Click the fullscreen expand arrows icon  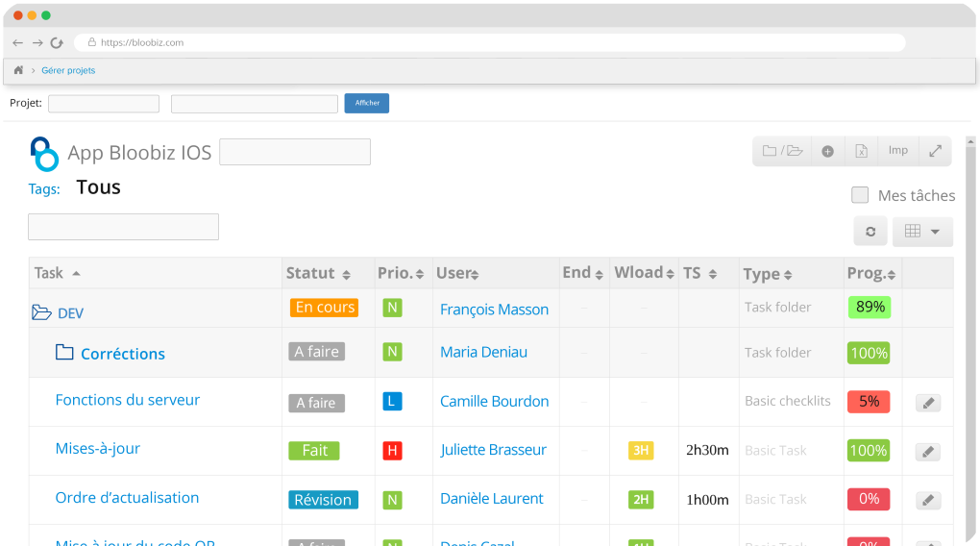[x=935, y=151]
